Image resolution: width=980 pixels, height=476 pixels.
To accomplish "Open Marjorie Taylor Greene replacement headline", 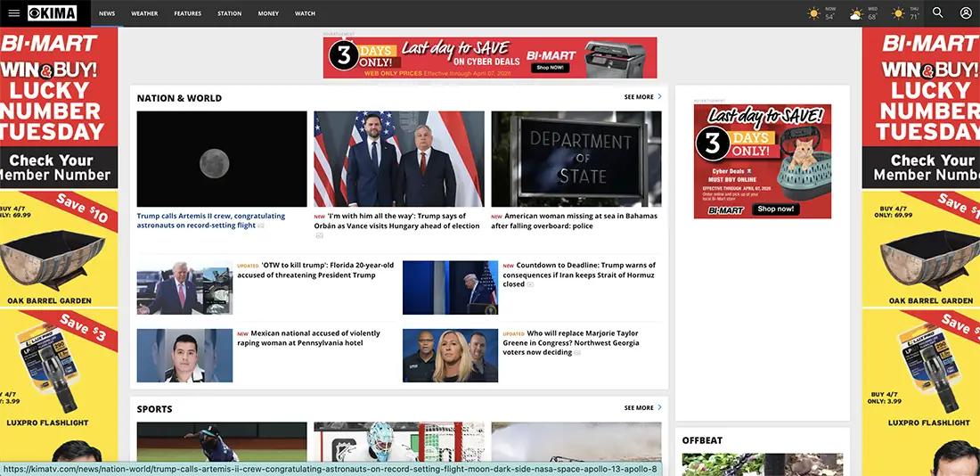I will [571, 343].
